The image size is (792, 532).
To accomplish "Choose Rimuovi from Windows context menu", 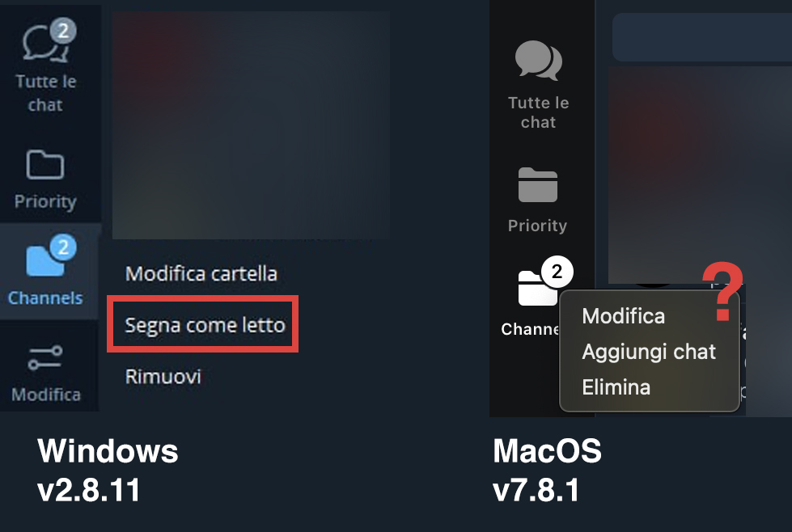I will 163,377.
